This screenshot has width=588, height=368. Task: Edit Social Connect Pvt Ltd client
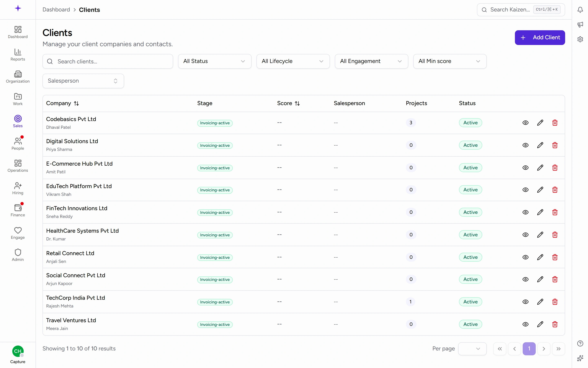pos(540,279)
